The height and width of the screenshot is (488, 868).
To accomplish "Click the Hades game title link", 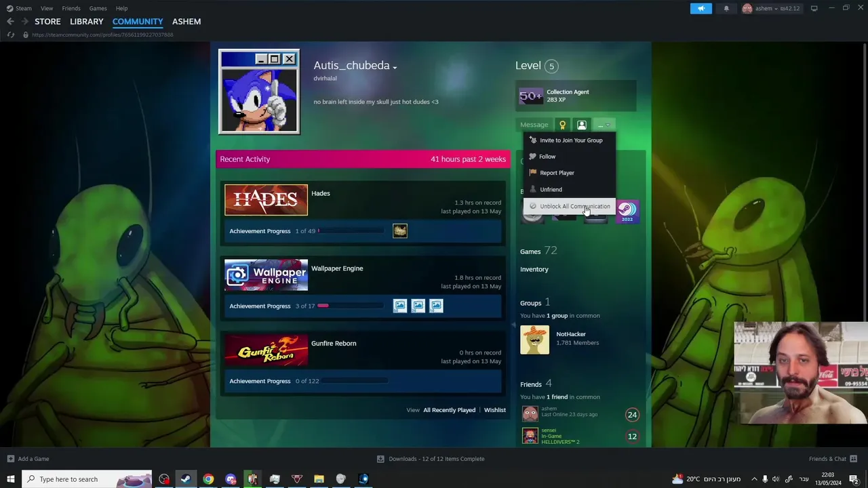I will click(x=321, y=193).
